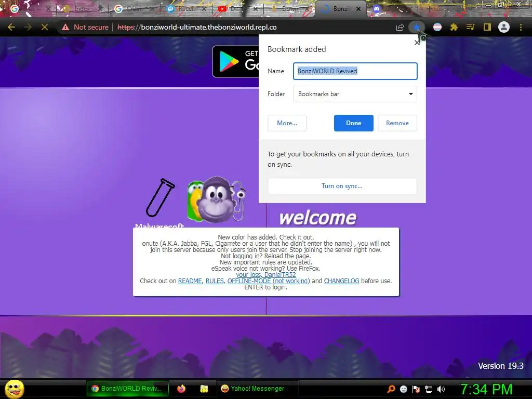The height and width of the screenshot is (399, 532).
Task: Switch to the 'Down' tab
Action: 289,9
